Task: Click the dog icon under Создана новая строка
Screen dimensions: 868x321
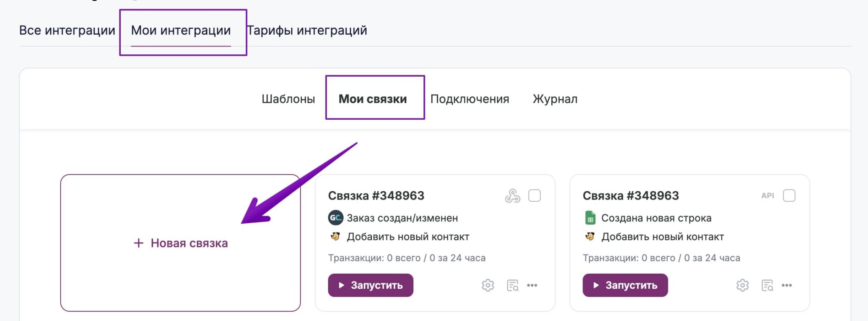Action: point(590,236)
